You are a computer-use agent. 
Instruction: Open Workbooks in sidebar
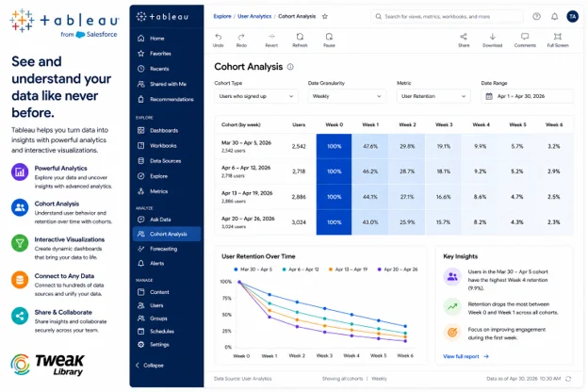click(167, 145)
